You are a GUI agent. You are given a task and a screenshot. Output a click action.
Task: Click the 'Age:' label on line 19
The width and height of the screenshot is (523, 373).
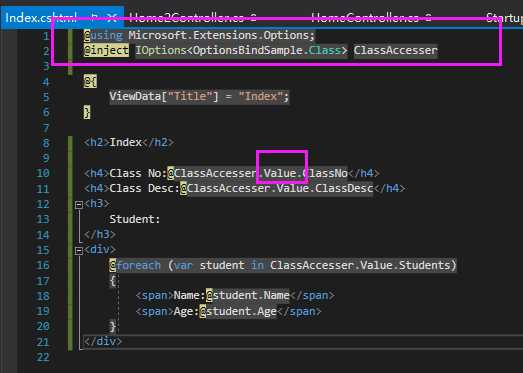(x=186, y=311)
